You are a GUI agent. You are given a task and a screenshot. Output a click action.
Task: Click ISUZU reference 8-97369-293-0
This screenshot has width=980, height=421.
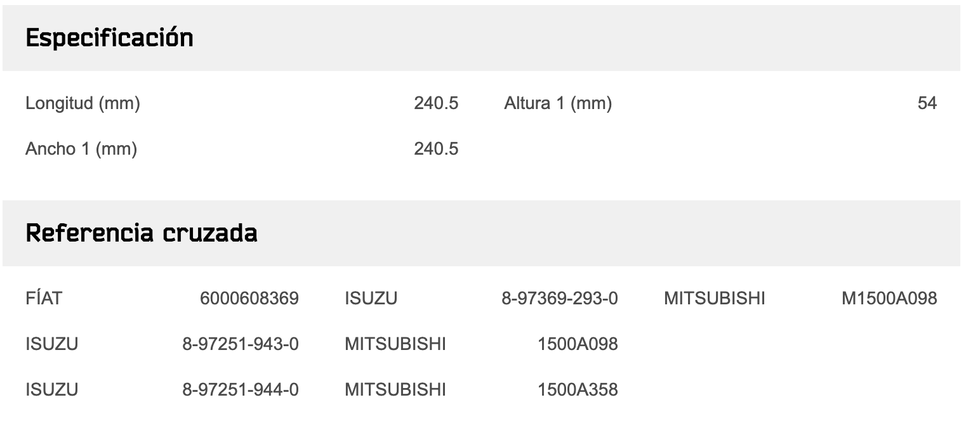click(559, 298)
